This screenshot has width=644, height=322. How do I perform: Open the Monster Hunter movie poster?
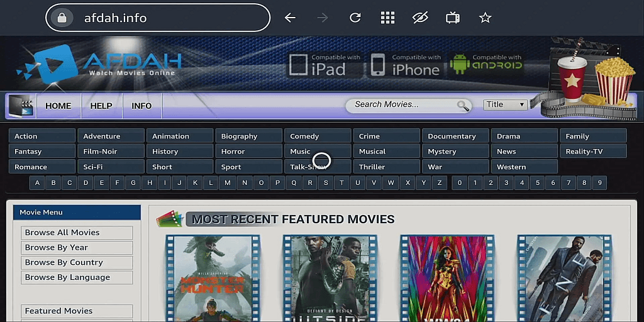213,279
